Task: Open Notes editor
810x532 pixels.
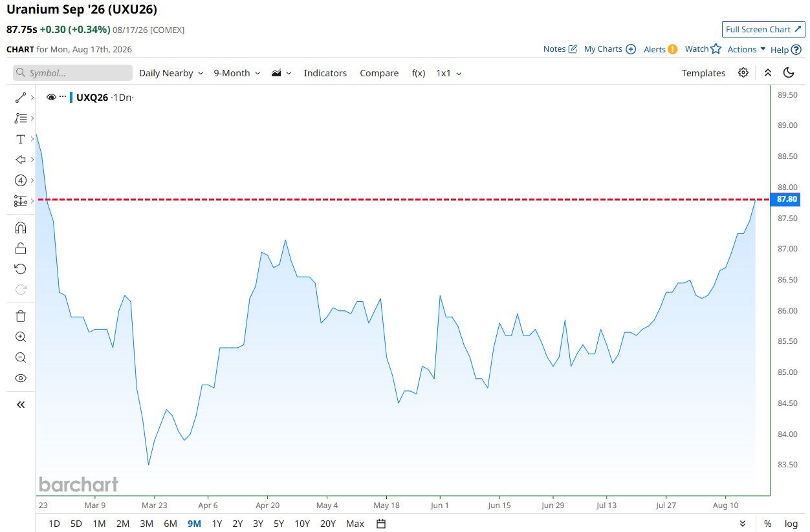Action: coord(560,49)
